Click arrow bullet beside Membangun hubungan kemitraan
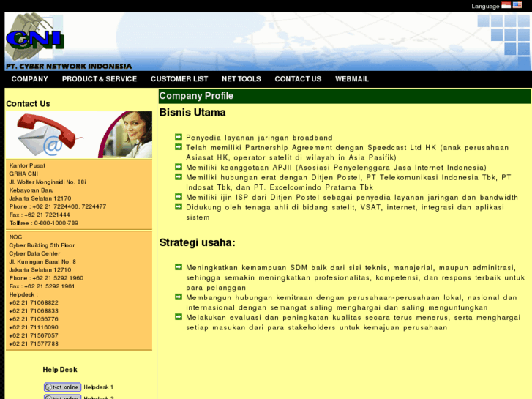This screenshot has height=399, width=532. [x=179, y=297]
